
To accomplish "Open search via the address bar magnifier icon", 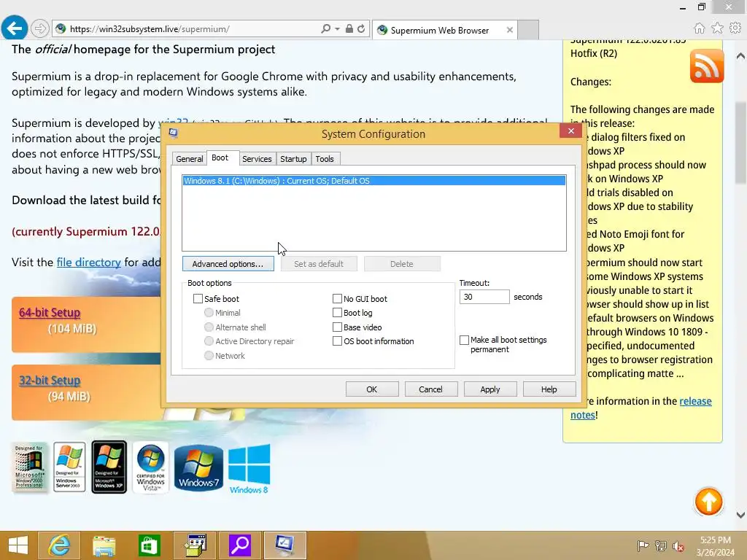I will tap(325, 28).
